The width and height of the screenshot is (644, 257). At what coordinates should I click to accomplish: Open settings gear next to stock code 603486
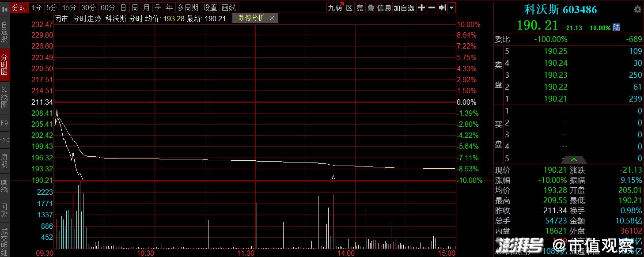click(637, 9)
